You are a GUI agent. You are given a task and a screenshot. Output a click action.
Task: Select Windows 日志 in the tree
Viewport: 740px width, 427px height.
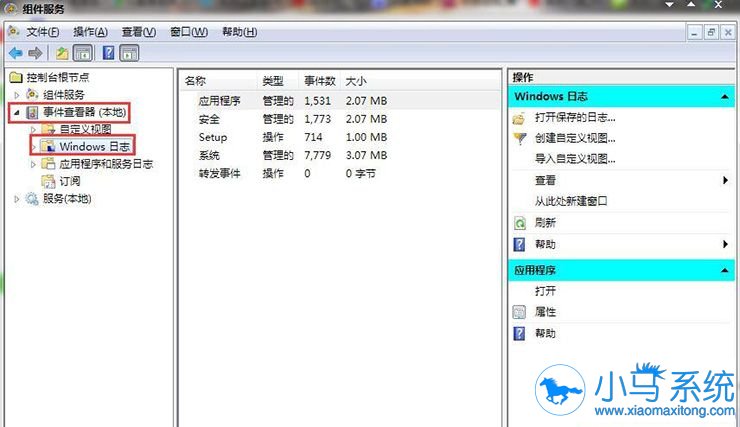94,146
